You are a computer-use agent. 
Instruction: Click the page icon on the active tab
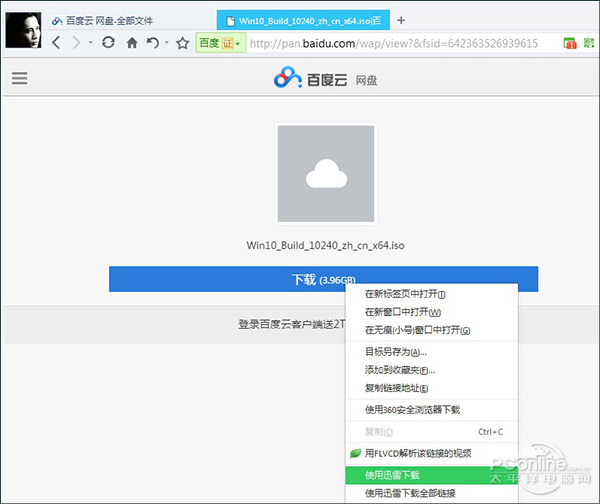[230, 21]
